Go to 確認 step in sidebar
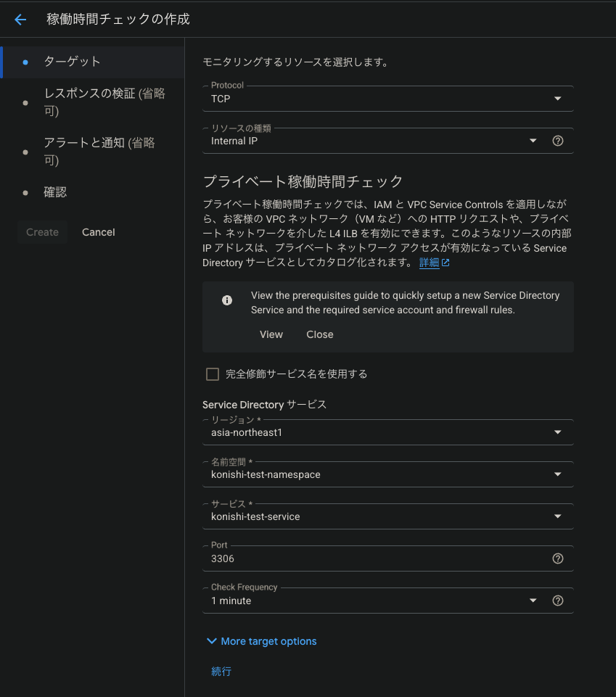Image resolution: width=616 pixels, height=697 pixels. [x=55, y=192]
